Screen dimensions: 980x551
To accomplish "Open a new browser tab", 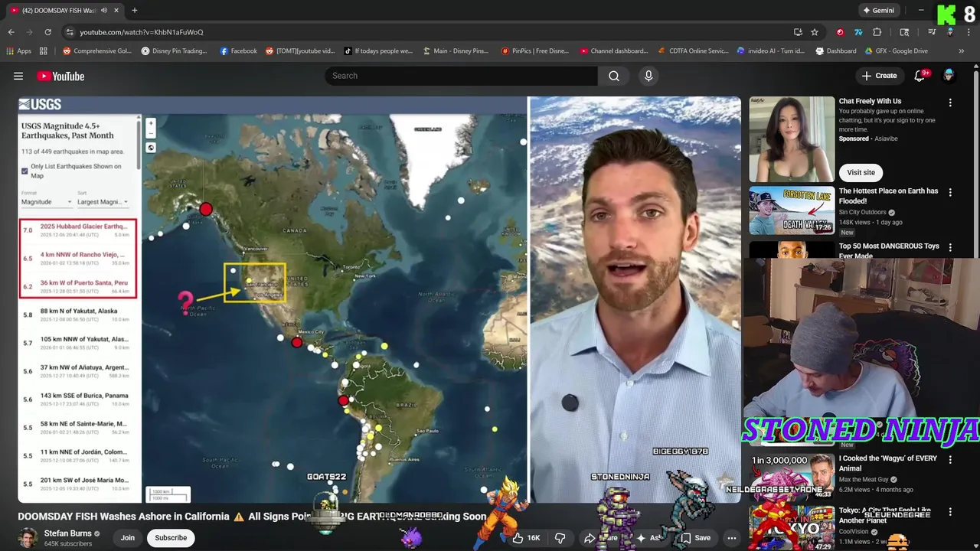I will click(135, 11).
